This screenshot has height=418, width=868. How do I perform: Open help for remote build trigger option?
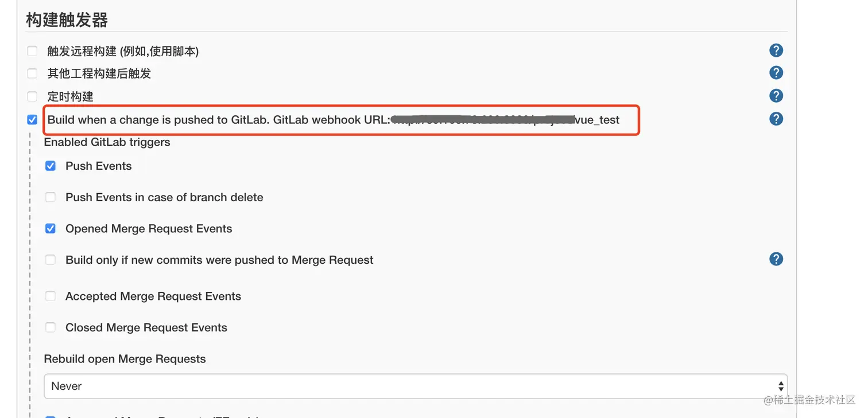point(776,50)
